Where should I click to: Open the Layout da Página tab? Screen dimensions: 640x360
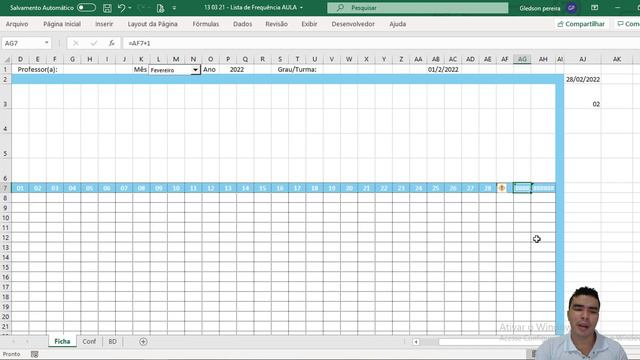pyautogui.click(x=153, y=24)
